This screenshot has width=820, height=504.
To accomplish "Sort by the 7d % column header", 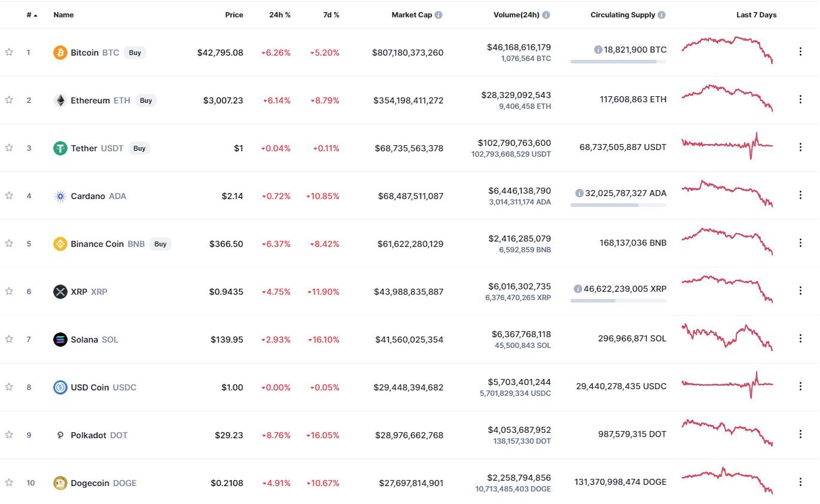I will click(x=331, y=15).
